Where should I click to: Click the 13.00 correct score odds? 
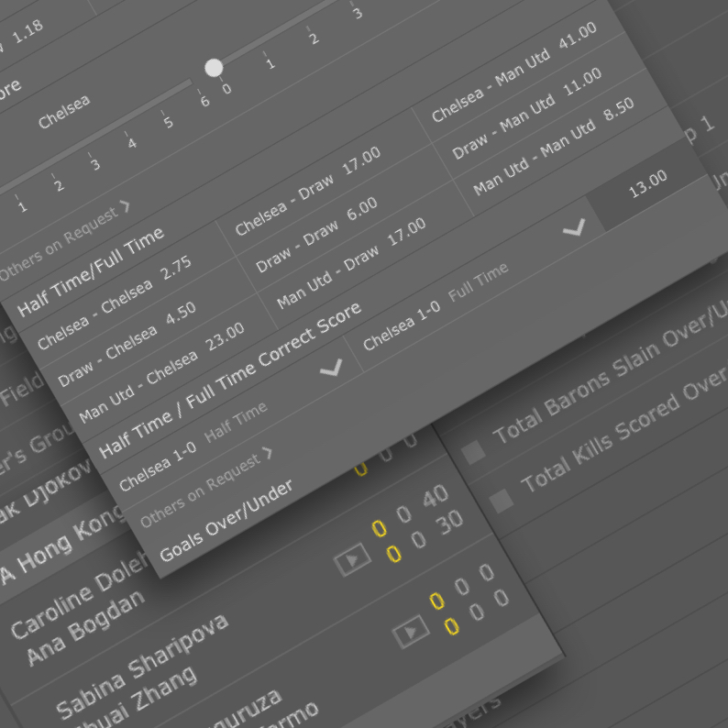[648, 185]
